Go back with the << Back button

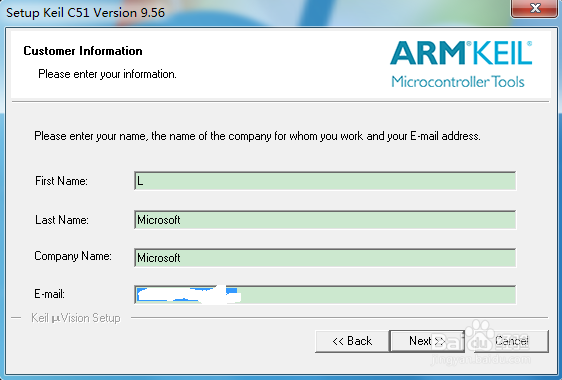coord(352,341)
